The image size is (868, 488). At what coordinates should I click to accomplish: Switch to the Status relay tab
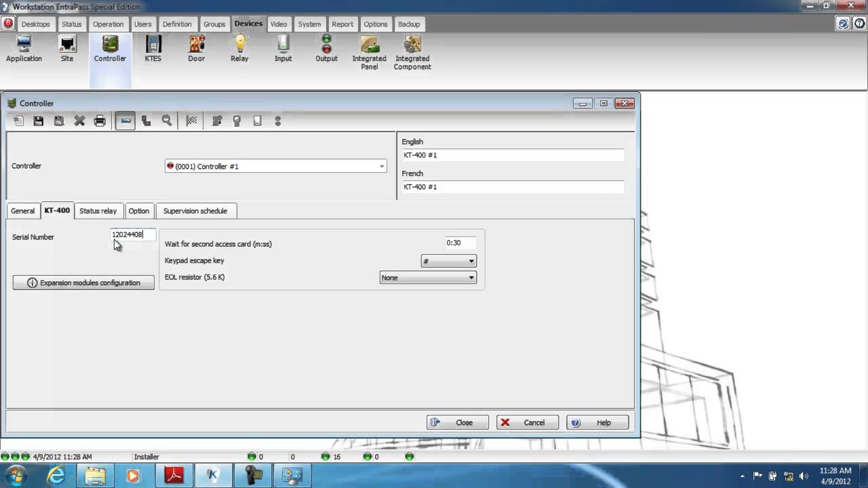(98, 211)
